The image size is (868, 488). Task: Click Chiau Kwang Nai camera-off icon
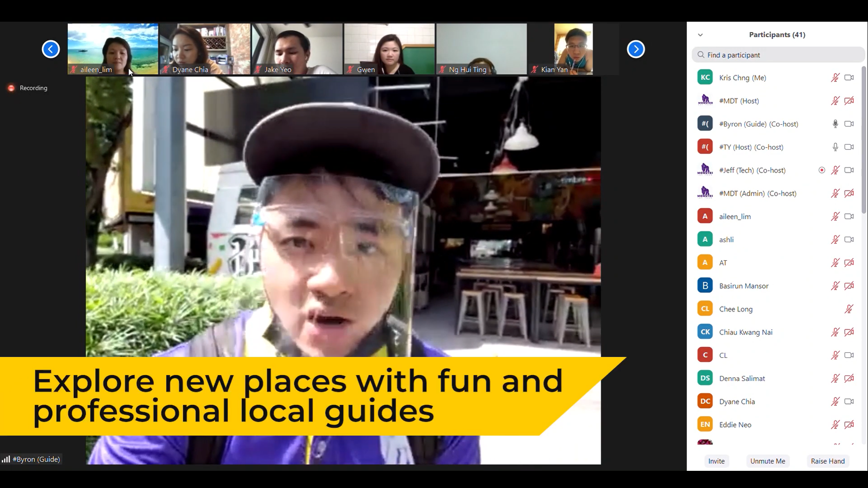849,332
